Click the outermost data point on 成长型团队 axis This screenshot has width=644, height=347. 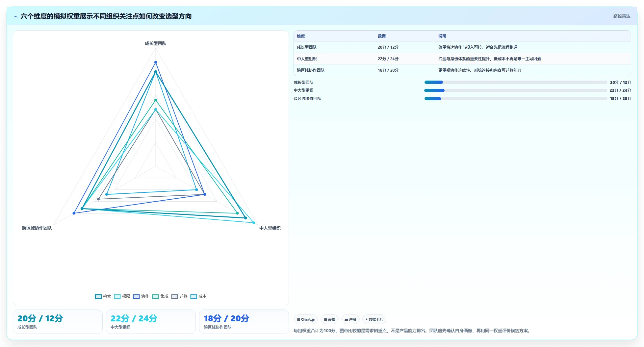156,62
